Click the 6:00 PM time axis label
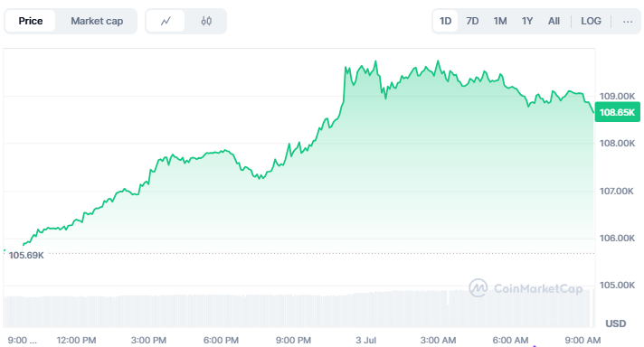Screen dimensions: 644x347 point(221,340)
